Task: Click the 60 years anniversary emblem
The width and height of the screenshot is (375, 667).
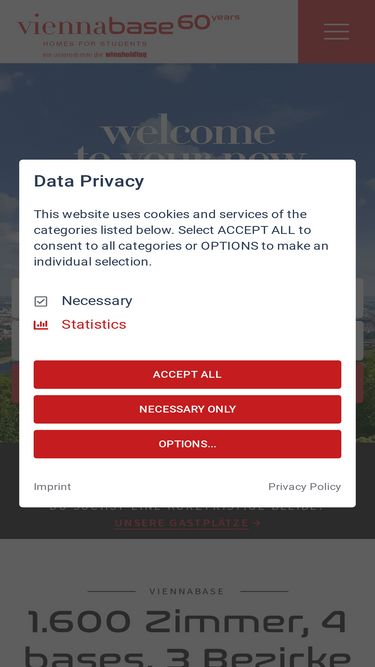Action: 208,22
